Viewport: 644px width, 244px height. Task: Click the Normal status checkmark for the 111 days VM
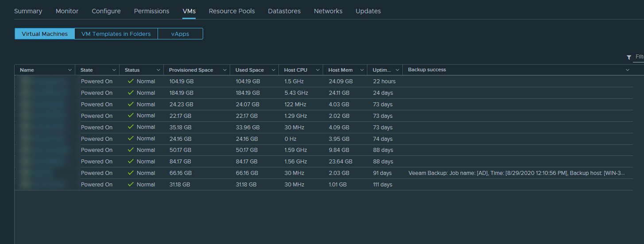pos(131,185)
